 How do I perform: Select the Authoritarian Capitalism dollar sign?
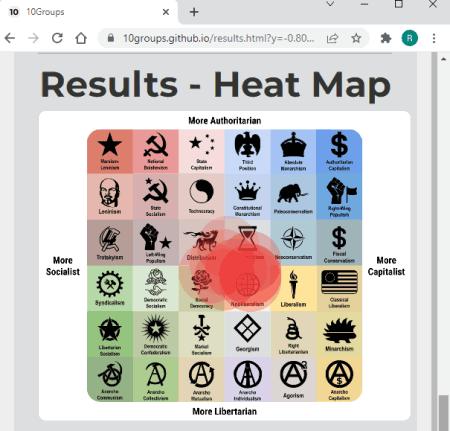pos(339,145)
